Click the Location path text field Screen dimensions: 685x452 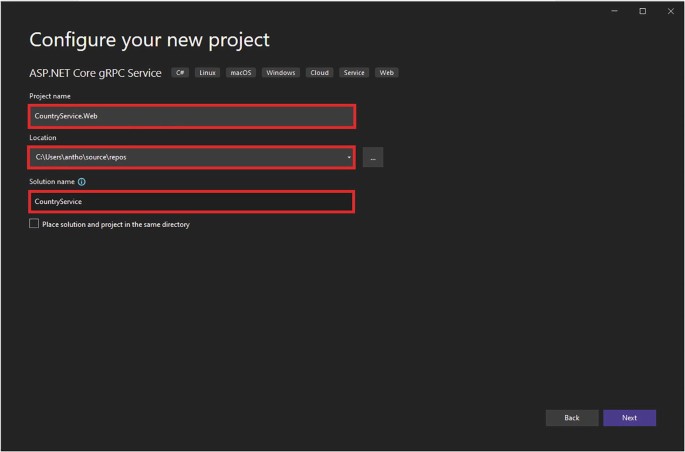tap(185, 157)
